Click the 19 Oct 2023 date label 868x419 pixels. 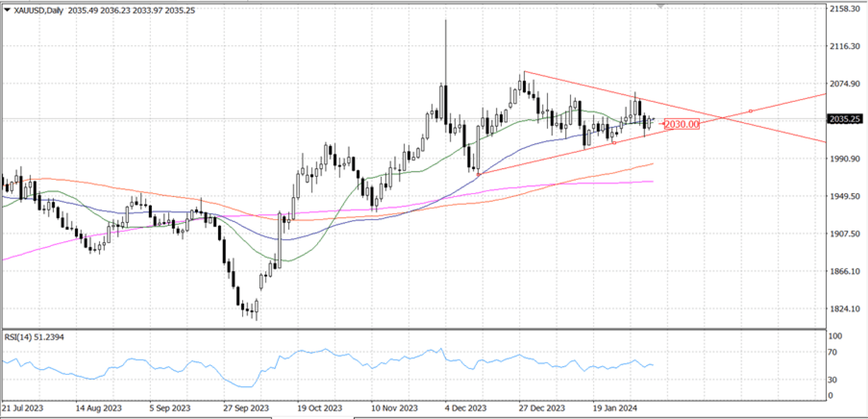320,408
